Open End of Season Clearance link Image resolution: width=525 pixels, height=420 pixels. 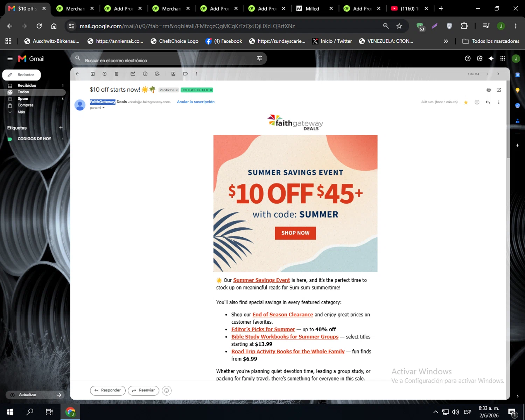(x=283, y=315)
